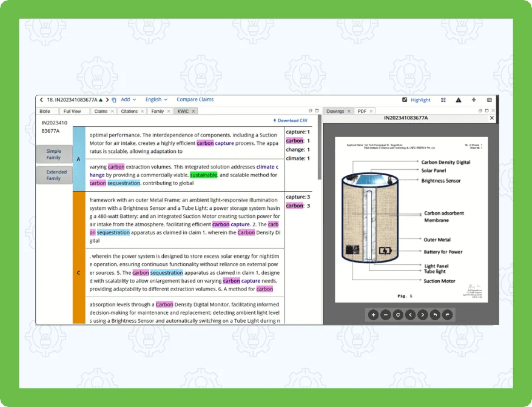Click the Highlight label link
Screen dimensions: 532x407
tap(420, 99)
